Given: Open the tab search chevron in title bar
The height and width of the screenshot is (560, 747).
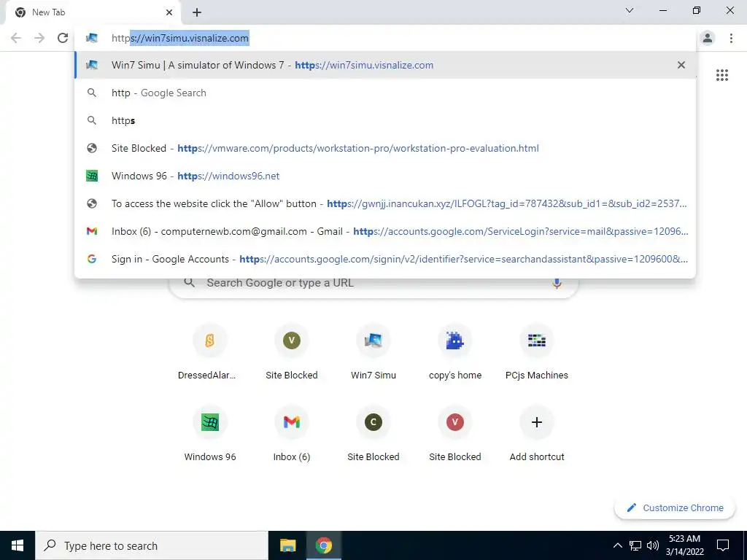Looking at the screenshot, I should (x=630, y=10).
